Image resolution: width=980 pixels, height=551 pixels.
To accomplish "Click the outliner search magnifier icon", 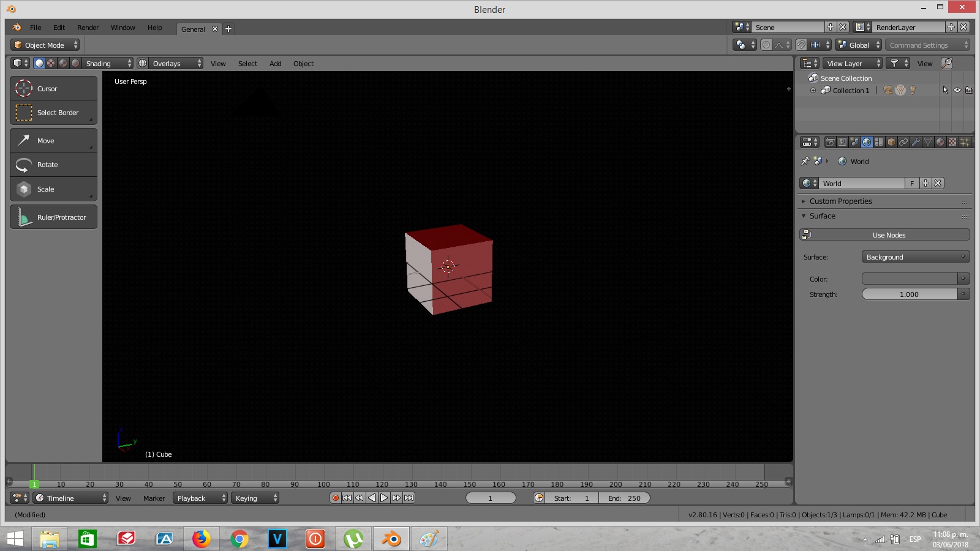I will tap(947, 63).
